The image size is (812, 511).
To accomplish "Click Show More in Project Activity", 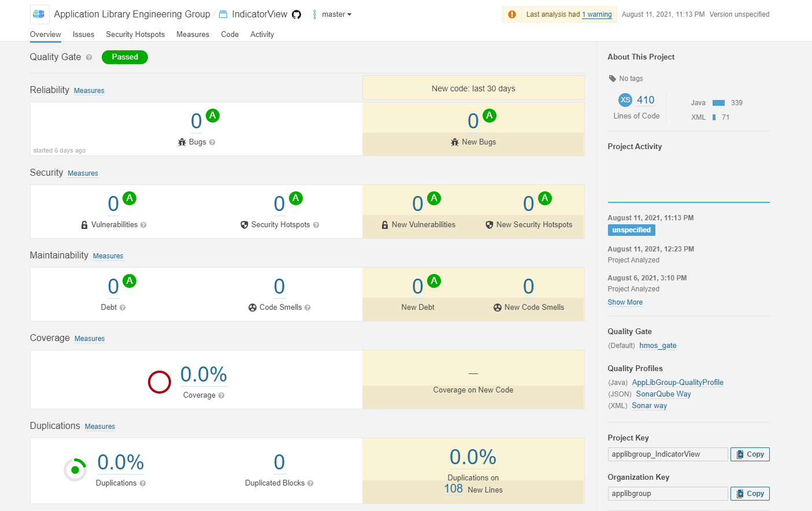I will point(625,302).
